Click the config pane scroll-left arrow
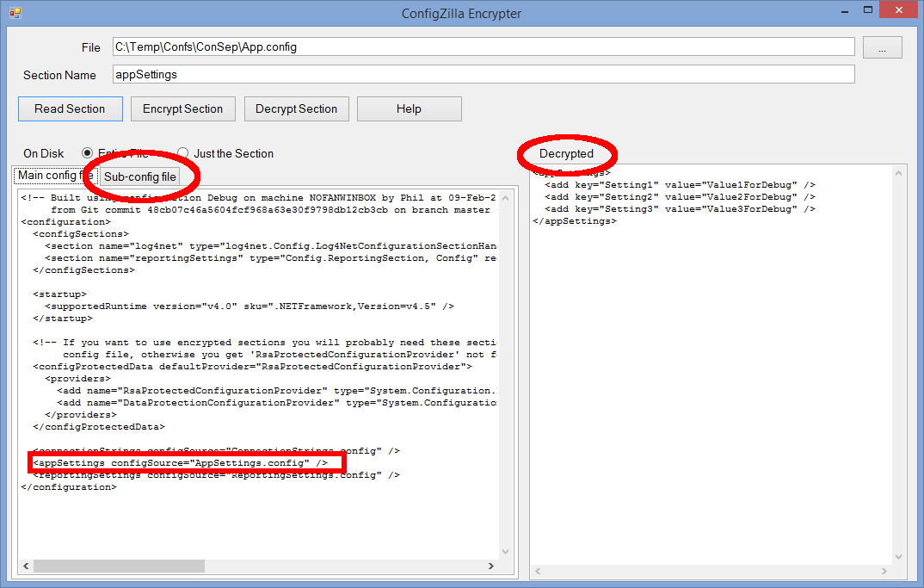 pyautogui.click(x=26, y=566)
